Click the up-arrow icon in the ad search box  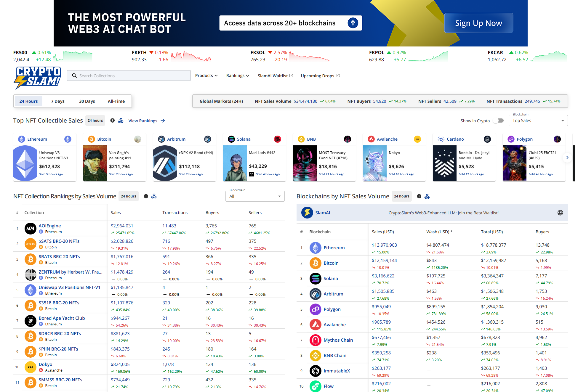click(353, 23)
